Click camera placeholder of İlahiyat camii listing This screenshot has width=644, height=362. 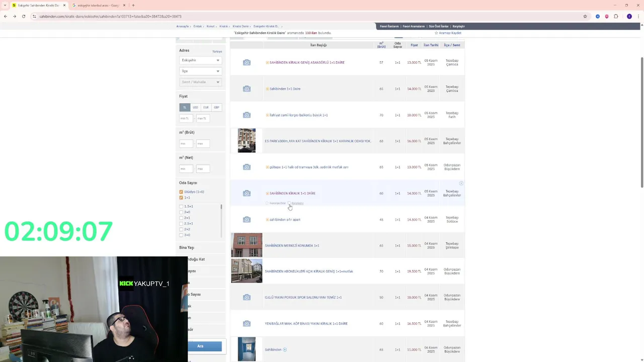pos(247,115)
